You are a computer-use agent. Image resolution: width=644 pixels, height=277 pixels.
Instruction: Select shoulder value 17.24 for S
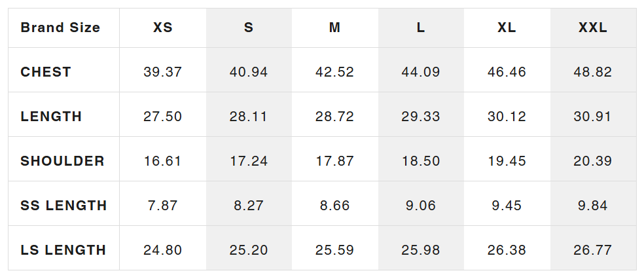pos(249,160)
